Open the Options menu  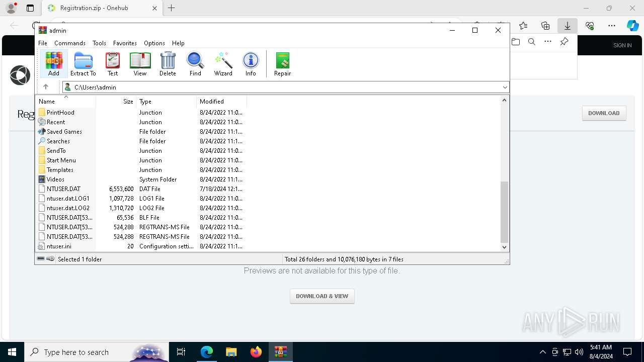(x=154, y=43)
